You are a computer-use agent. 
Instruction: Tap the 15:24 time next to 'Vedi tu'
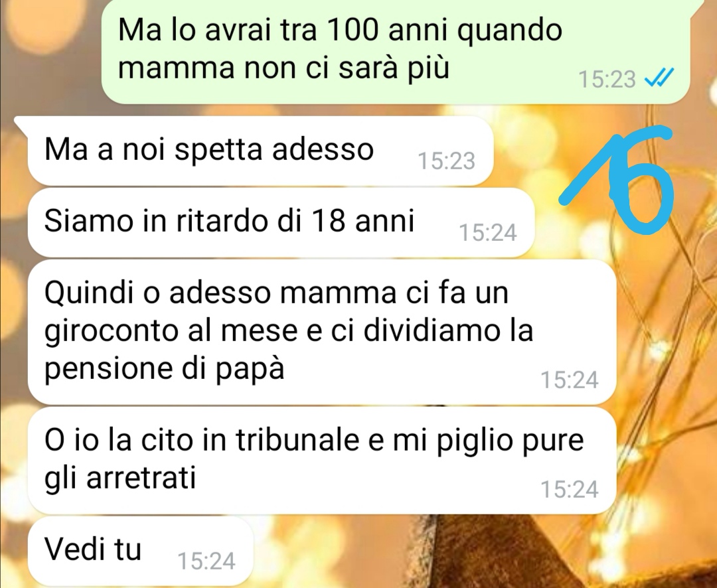click(206, 561)
